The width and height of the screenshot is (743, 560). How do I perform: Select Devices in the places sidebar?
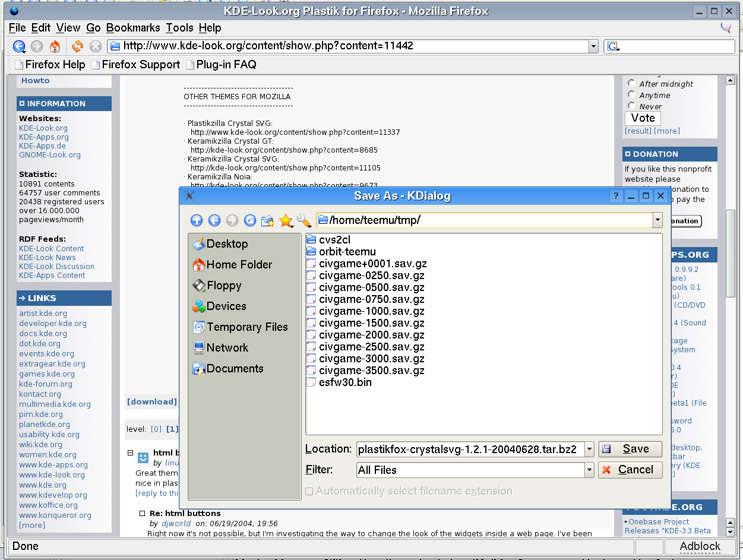219,306
